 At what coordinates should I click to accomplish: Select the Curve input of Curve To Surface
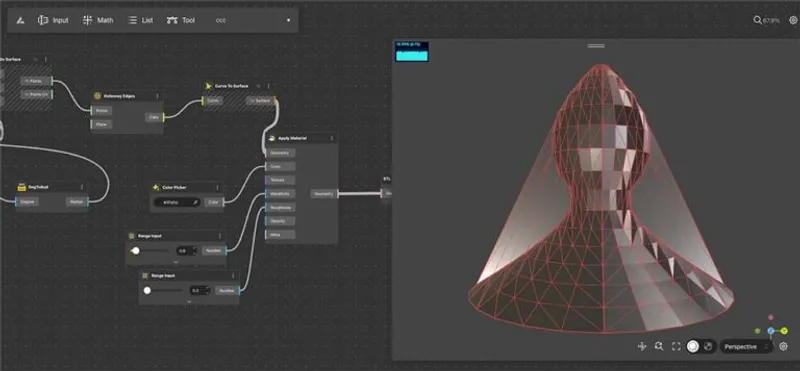point(212,101)
